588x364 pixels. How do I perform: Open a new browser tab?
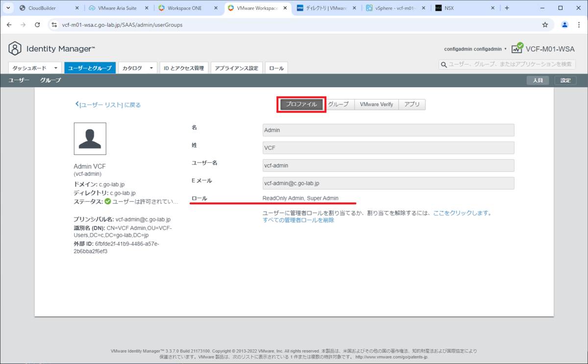507,8
